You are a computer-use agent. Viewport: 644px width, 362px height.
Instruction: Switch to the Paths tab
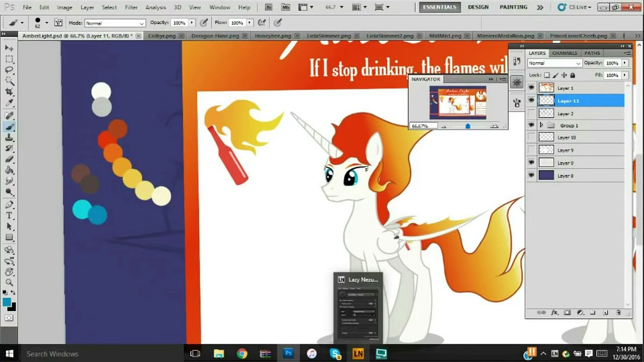point(592,53)
